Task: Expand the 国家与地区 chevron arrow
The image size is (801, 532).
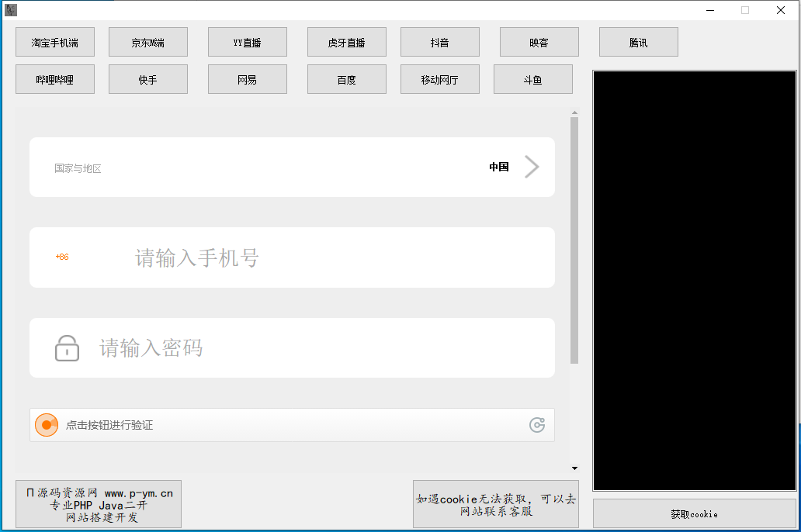Action: point(532,167)
